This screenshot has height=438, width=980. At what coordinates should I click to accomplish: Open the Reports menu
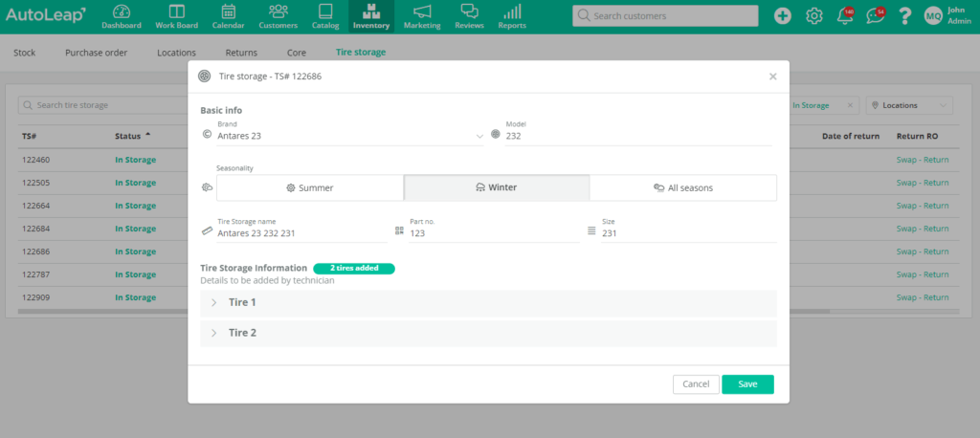(x=512, y=15)
